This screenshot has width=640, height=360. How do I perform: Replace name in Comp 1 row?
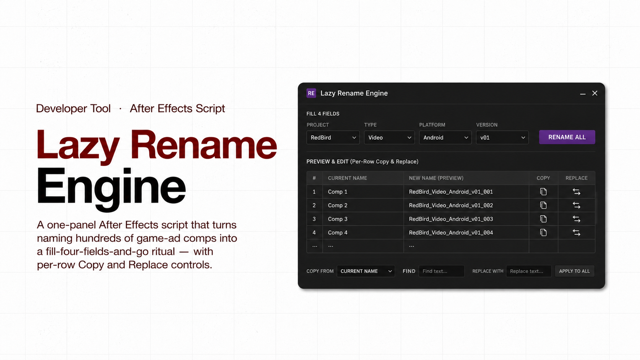click(576, 191)
